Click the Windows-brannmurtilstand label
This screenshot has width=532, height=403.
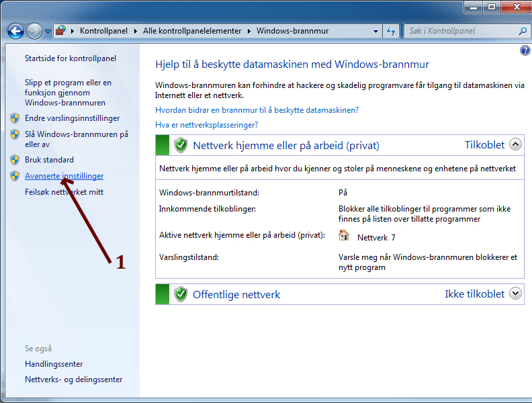(209, 193)
